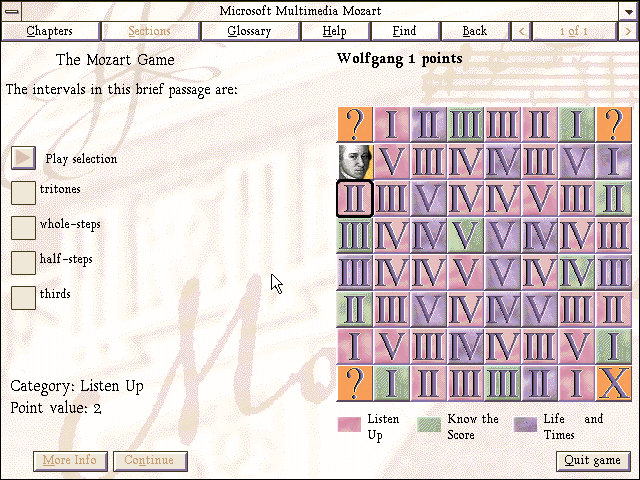Select green I tile beside bottom-left question mark
Image resolution: width=640 pixels, height=480 pixels.
(x=392, y=383)
